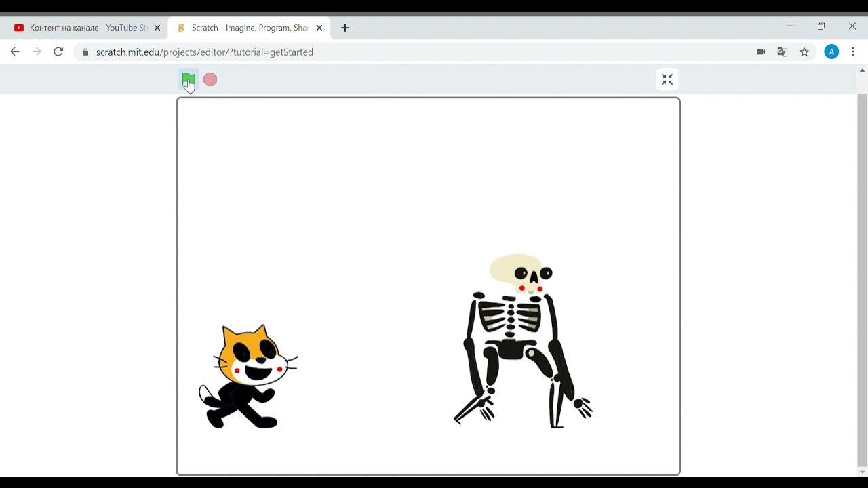Bookmark this page with the star

pos(804,52)
